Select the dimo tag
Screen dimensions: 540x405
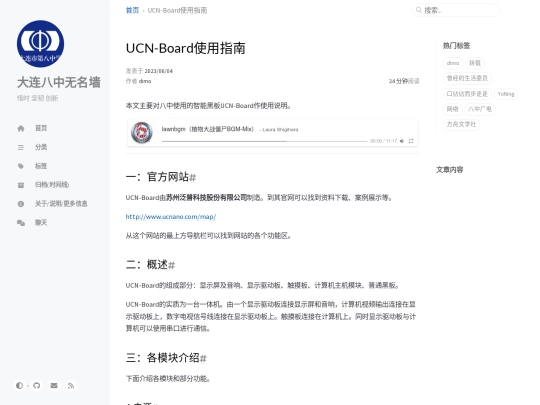[x=453, y=63]
